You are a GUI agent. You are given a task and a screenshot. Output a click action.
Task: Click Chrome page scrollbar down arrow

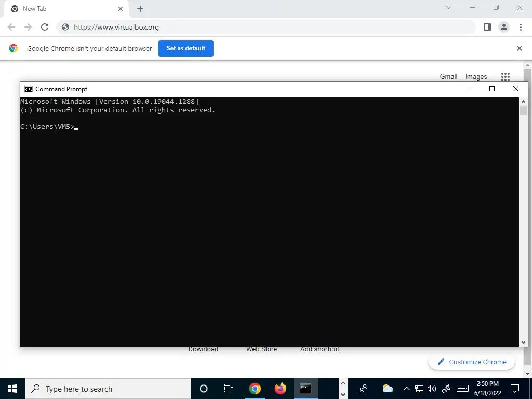pyautogui.click(x=527, y=374)
